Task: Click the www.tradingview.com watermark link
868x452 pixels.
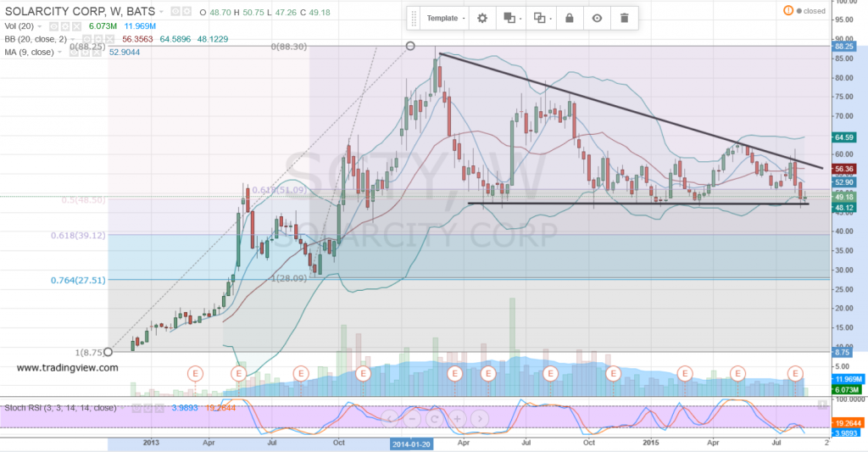Action: pos(67,368)
